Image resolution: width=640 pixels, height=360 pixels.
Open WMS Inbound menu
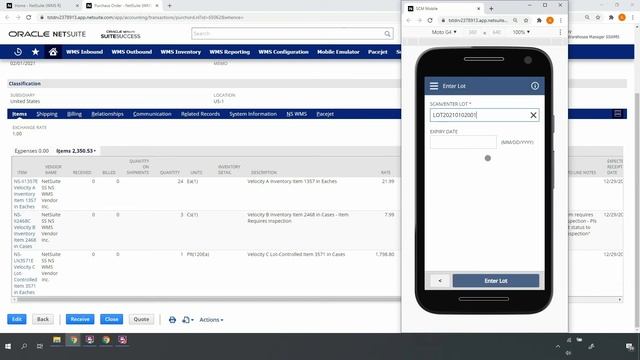(84, 52)
